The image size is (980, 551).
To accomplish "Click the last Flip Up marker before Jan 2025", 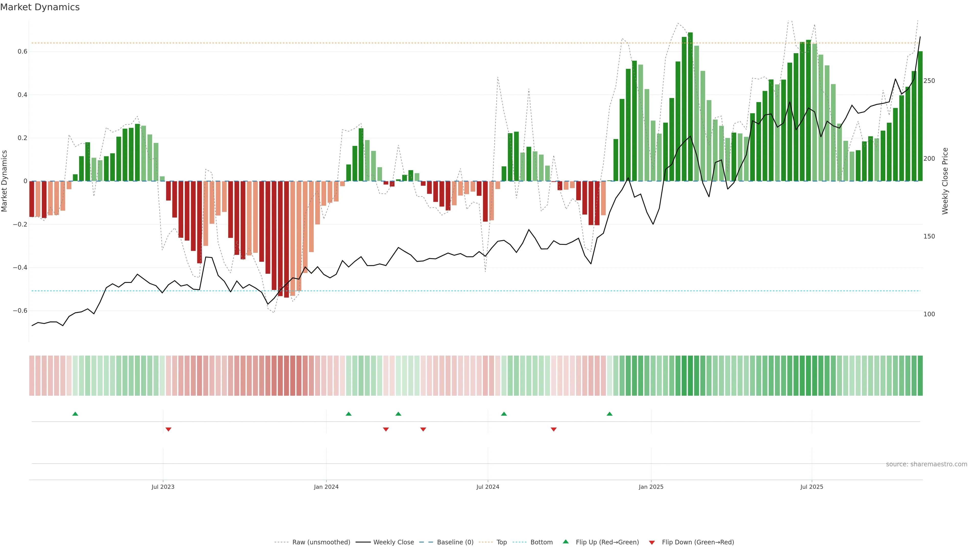I will click(x=609, y=414).
